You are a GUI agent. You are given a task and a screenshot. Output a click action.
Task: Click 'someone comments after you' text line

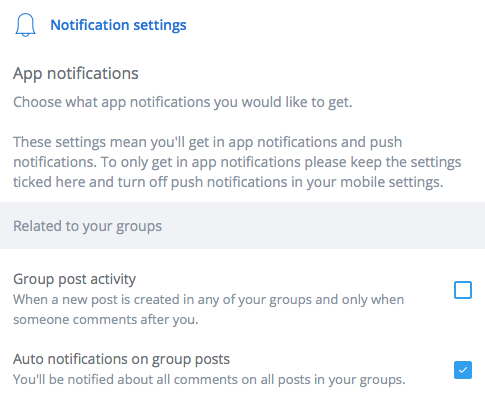106,319
